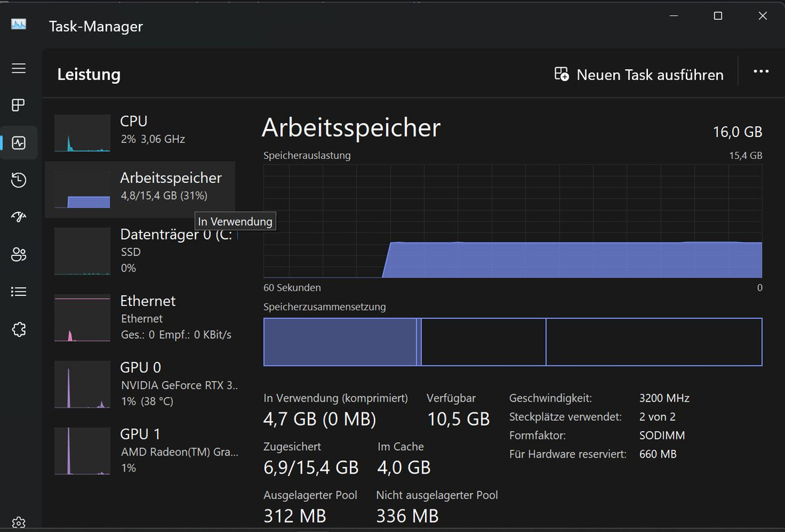The width and height of the screenshot is (785, 532).
Task: Click the Task-Manager app icon in title bar
Action: pyautogui.click(x=19, y=24)
